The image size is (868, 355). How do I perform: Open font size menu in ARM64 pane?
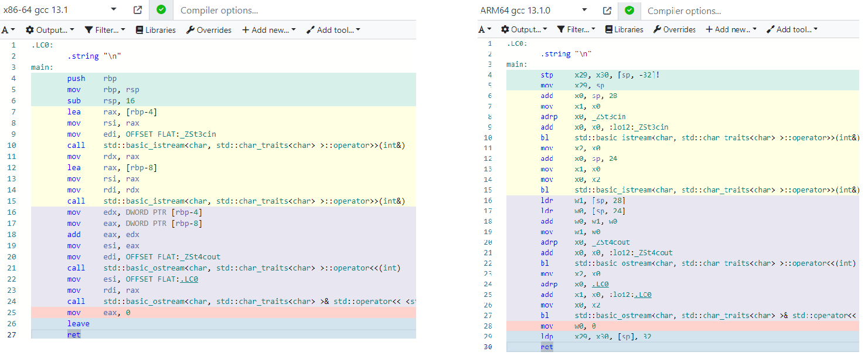tap(485, 29)
